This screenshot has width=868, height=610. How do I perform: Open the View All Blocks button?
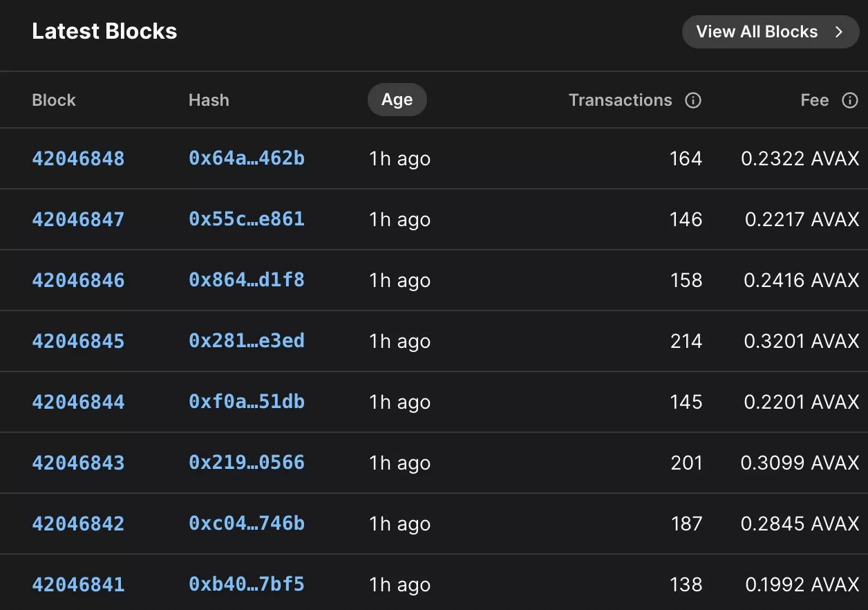(757, 32)
